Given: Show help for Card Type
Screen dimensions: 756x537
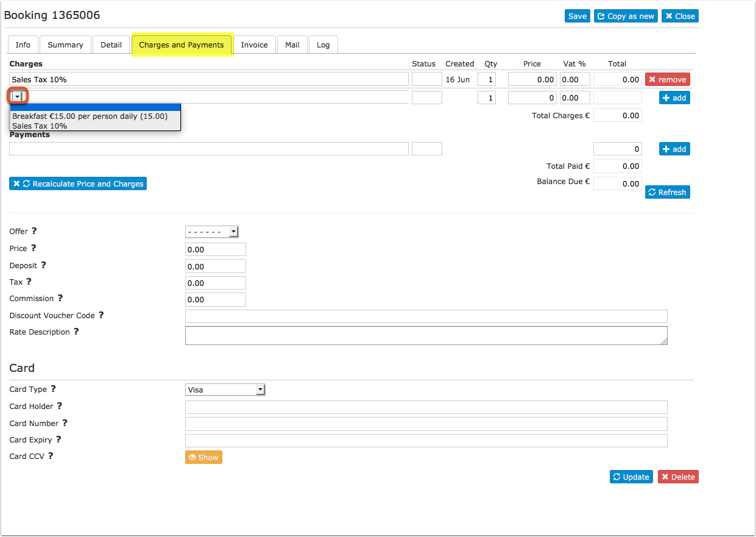Looking at the screenshot, I should pos(53,389).
